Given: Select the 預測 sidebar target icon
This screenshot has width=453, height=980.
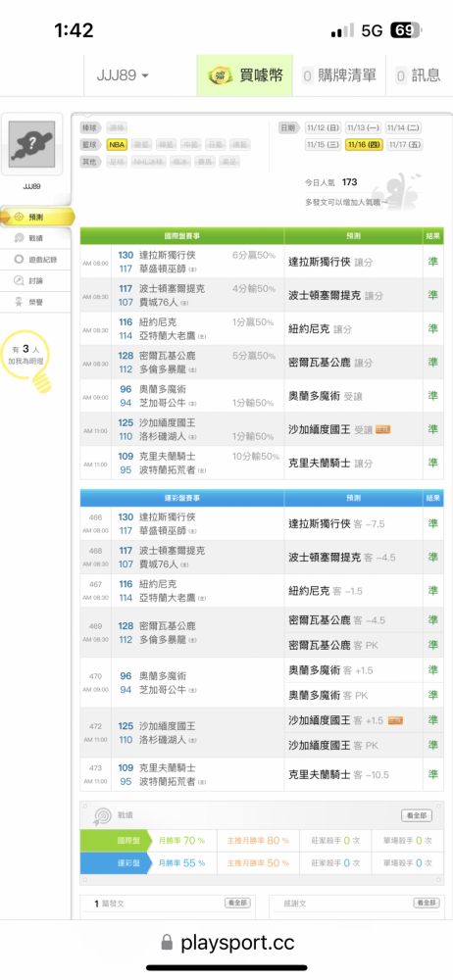Looking at the screenshot, I should tap(19, 217).
